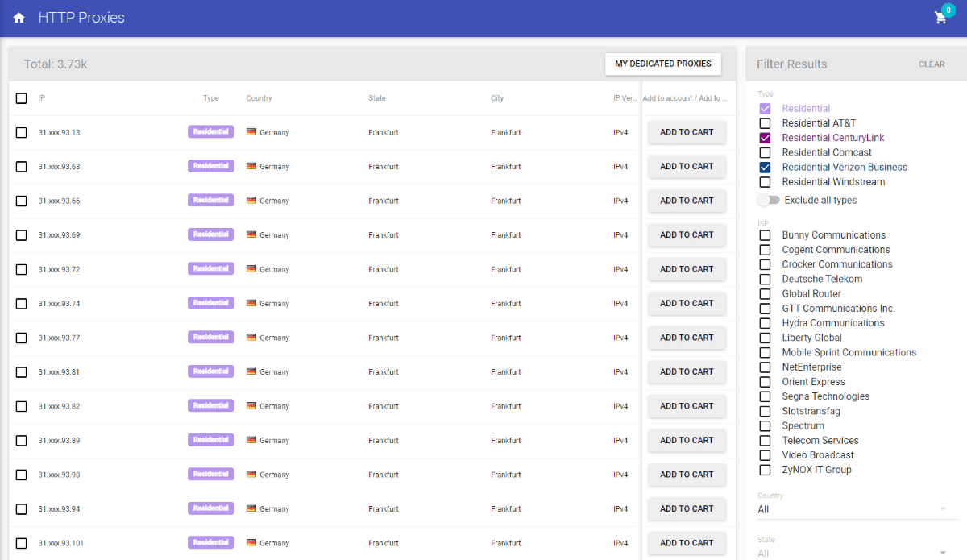Select GTT Communications Inc. ISP filter
The image size is (967, 560).
tap(765, 309)
